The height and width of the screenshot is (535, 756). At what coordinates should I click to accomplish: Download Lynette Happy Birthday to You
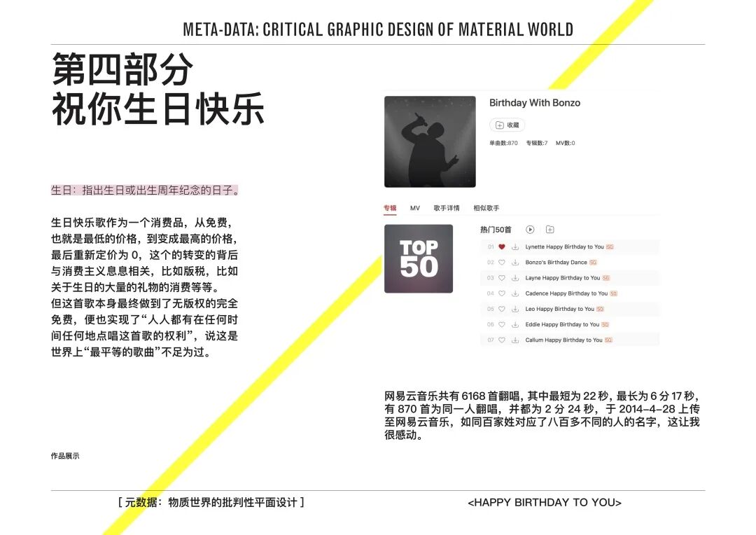tap(515, 246)
